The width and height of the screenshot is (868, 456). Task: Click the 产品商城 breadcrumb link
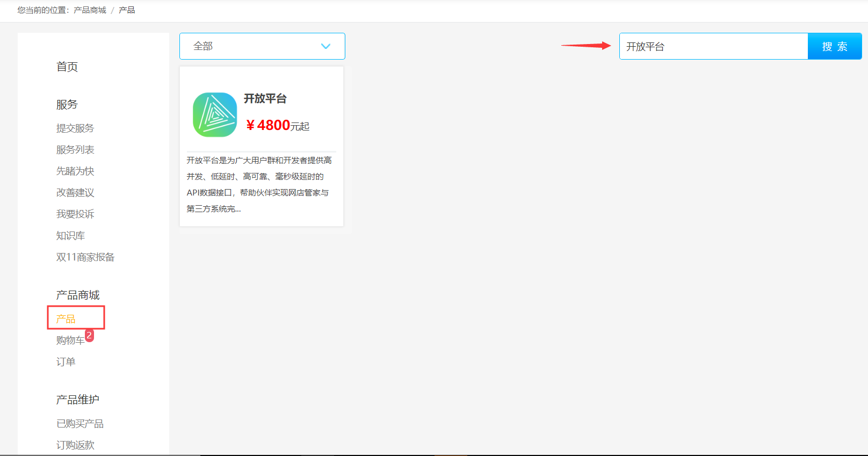coord(90,10)
